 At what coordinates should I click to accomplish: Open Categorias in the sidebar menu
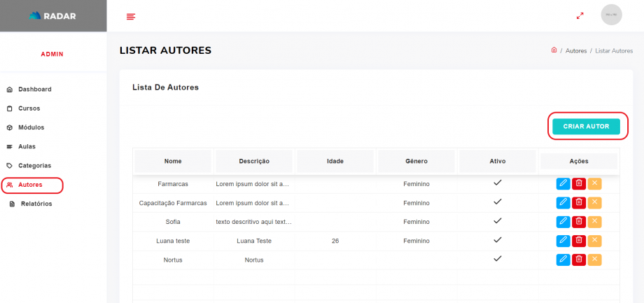click(34, 166)
